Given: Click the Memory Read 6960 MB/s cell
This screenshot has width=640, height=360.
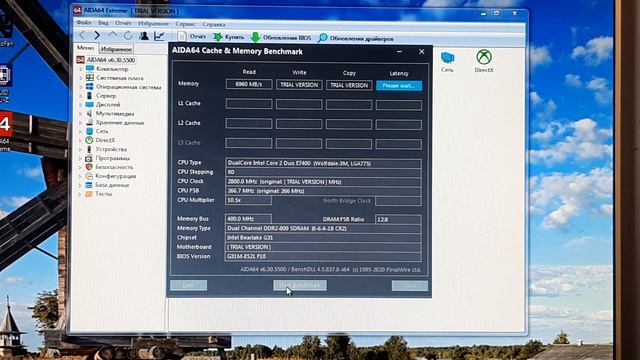Looking at the screenshot, I should tap(249, 84).
